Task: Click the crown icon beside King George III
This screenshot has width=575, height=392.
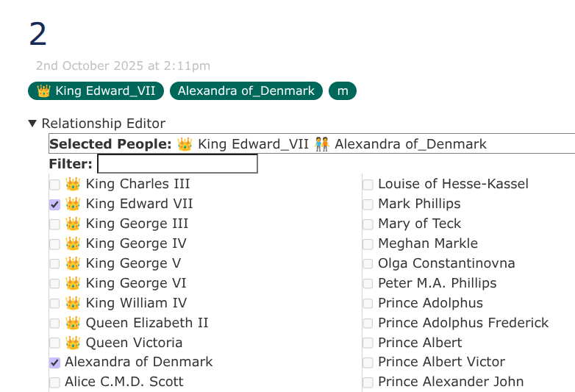Action: coord(72,224)
